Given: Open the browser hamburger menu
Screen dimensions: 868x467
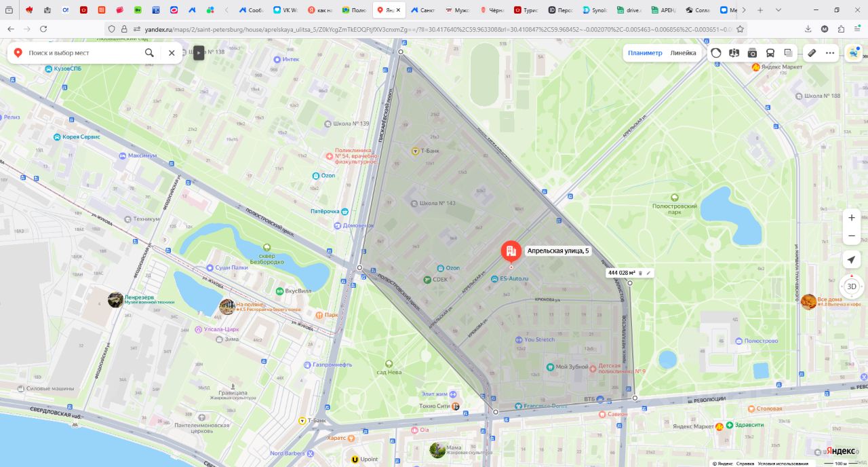Looking at the screenshot, I should click(857, 29).
